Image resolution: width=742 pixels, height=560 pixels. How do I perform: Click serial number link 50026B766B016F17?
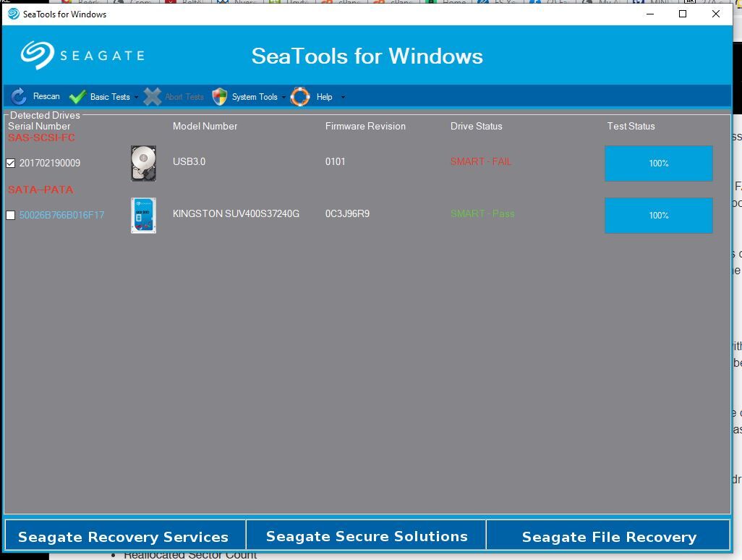(x=61, y=215)
